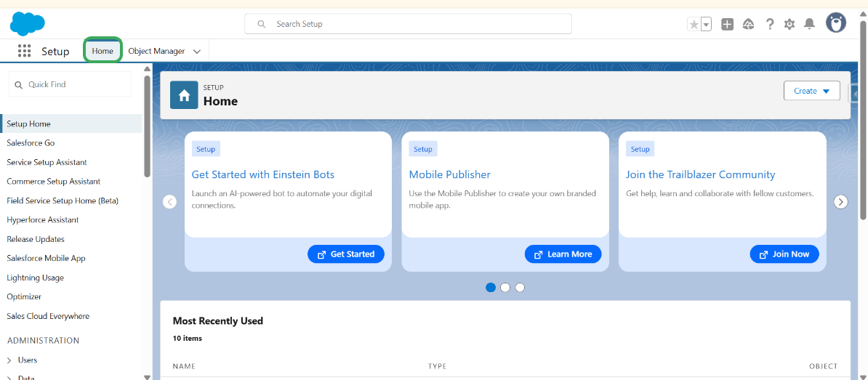Viewport: 868px width, 380px height.
Task: Open Service Setup Assistant
Action: 47,162
